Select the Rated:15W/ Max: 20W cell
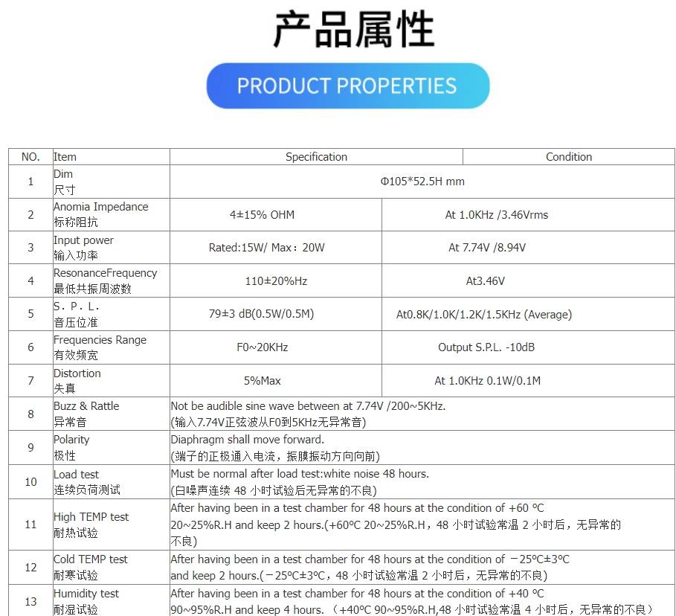 [266, 248]
